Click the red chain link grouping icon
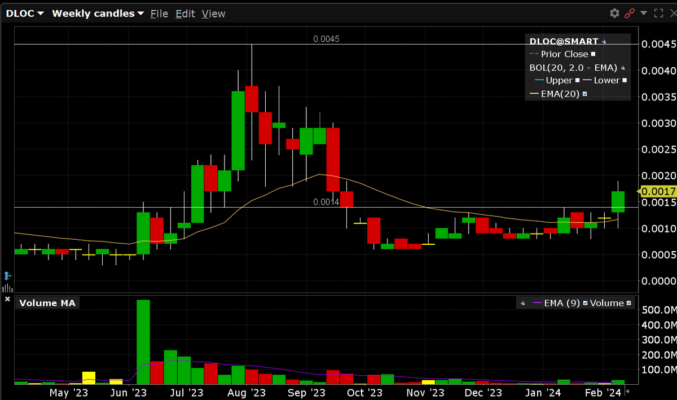677x400 pixels. tap(630, 13)
